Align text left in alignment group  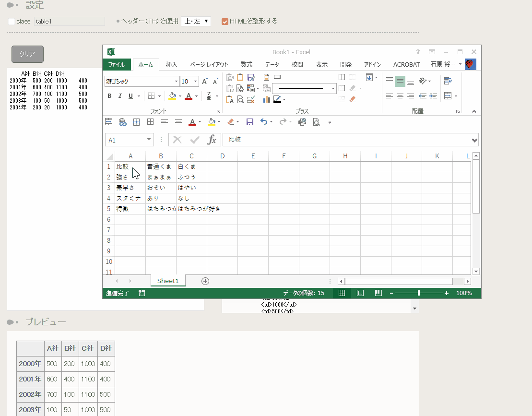point(390,96)
